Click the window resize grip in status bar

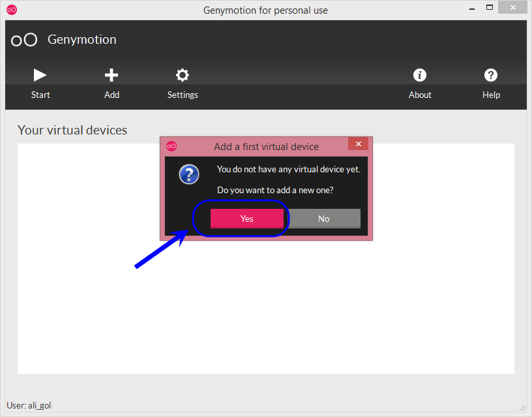tap(522, 408)
